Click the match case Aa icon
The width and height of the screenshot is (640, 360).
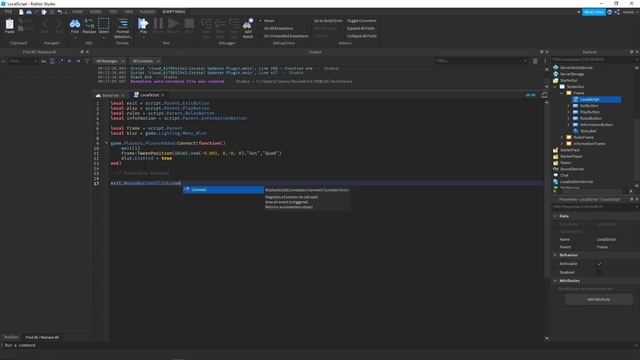tap(44, 61)
